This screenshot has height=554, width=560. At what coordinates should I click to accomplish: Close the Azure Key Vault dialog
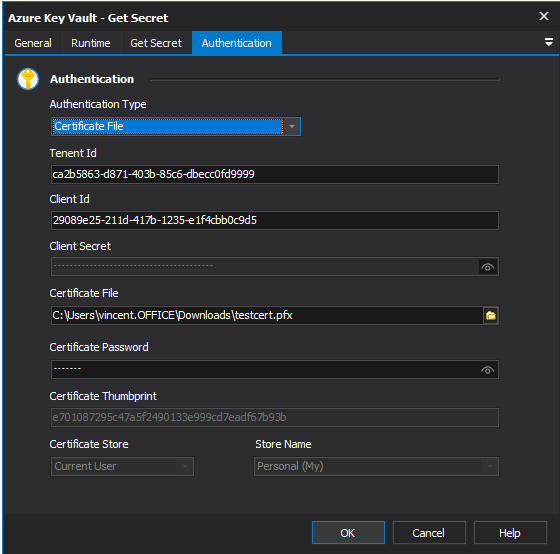tap(544, 16)
